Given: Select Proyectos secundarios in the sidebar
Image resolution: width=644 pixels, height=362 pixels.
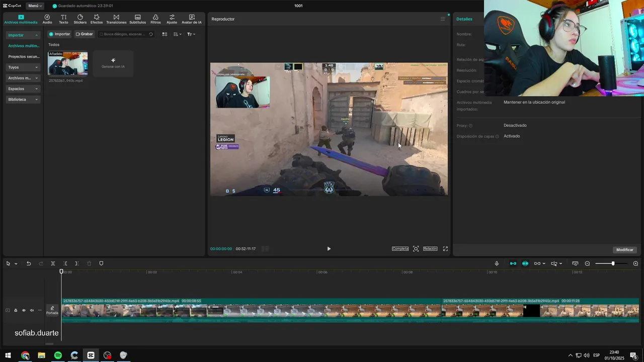Looking at the screenshot, I should tap(24, 57).
